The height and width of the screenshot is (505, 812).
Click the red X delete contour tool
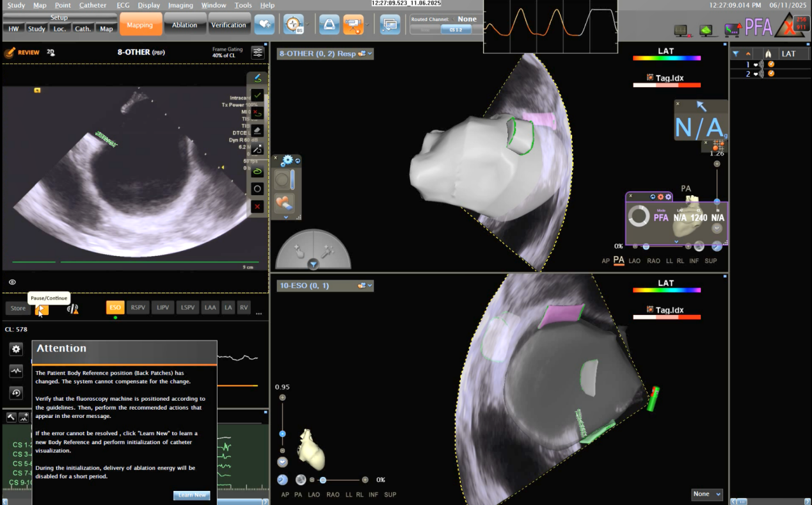[x=257, y=207]
